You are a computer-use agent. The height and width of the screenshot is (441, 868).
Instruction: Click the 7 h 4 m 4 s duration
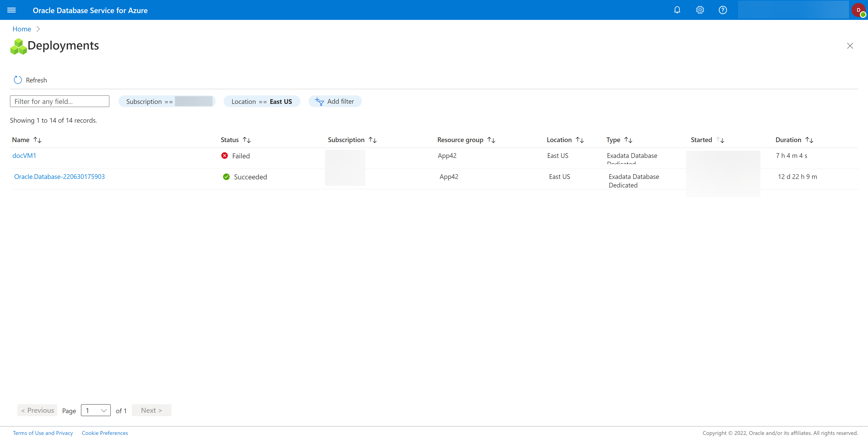pyautogui.click(x=792, y=156)
